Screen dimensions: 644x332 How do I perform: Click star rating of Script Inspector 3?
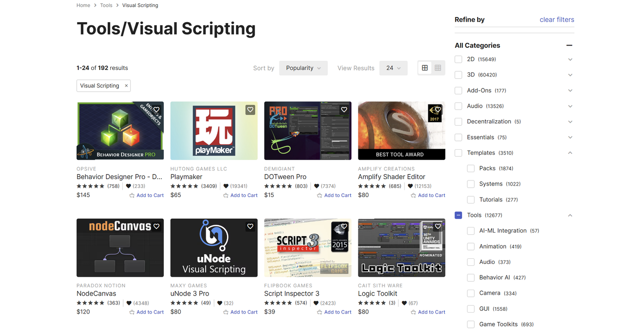(278, 303)
